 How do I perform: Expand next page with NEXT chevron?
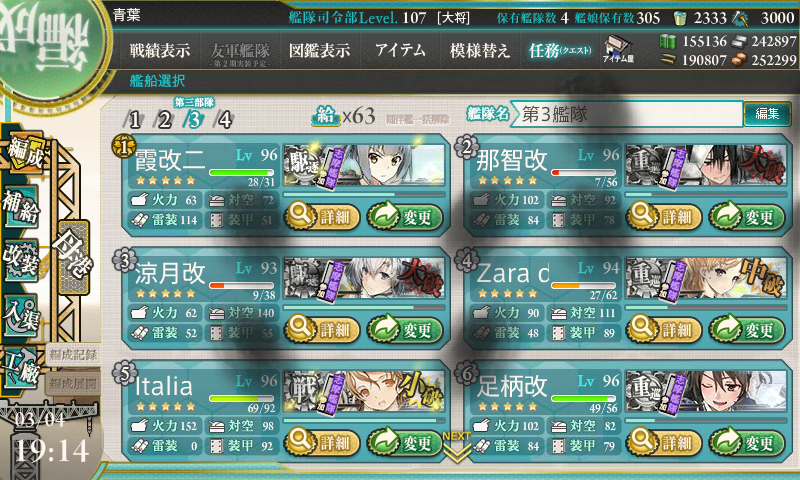(456, 447)
